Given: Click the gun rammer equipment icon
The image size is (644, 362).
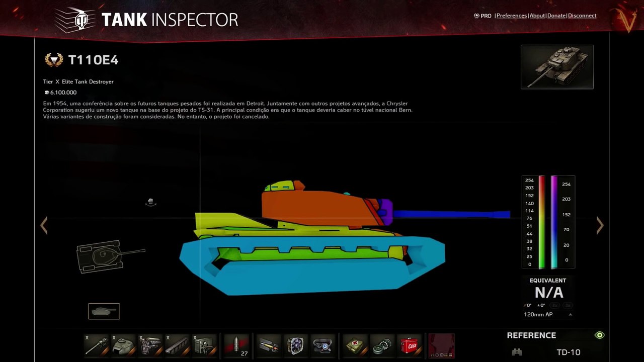Looking at the screenshot, I should [x=269, y=345].
